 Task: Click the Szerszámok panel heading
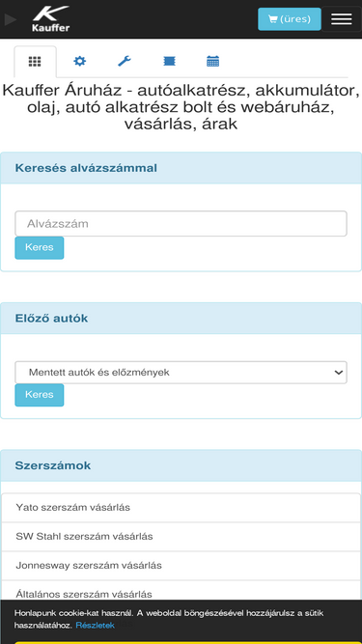pos(53,465)
